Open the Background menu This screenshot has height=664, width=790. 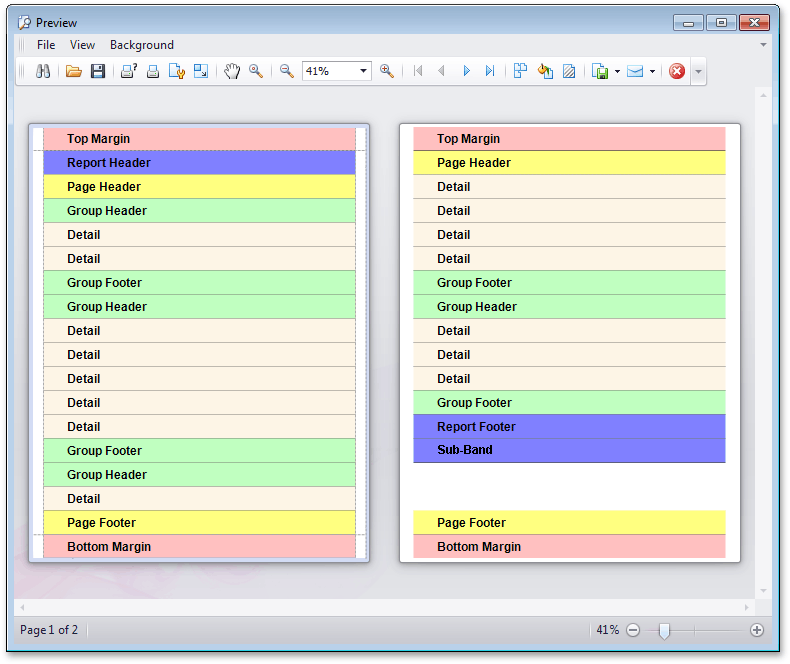[x=142, y=45]
